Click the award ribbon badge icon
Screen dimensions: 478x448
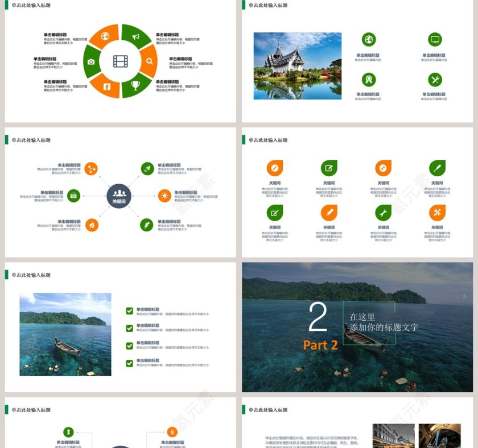[369, 80]
